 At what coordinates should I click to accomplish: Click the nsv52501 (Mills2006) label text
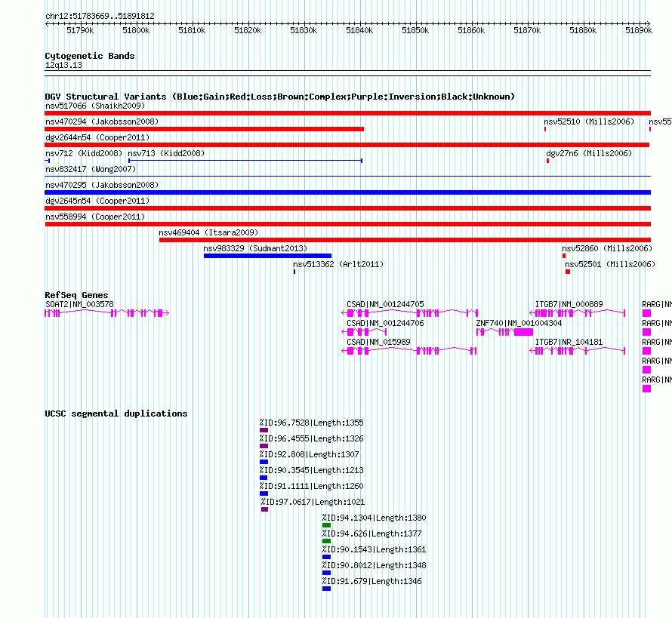(610, 264)
